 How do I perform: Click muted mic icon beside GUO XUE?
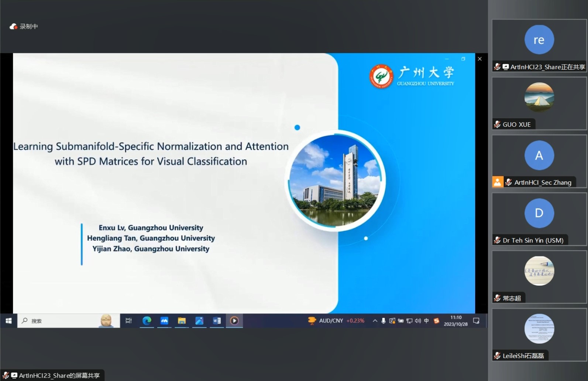(497, 125)
